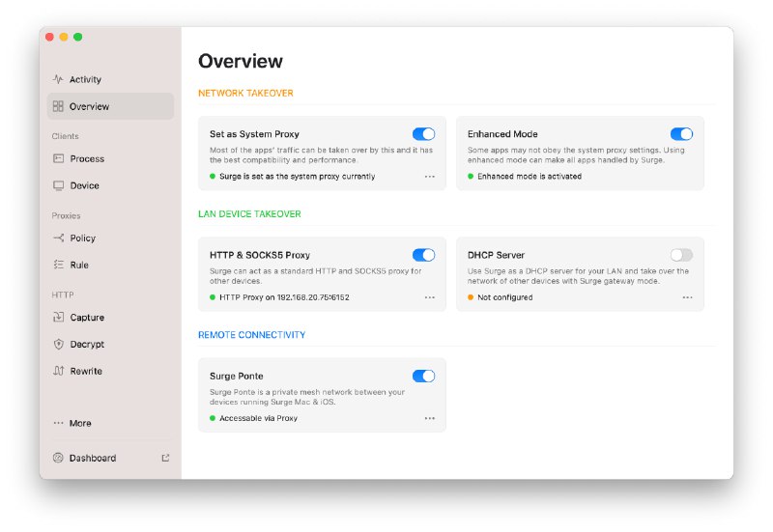Expand the DHCP Server ellipsis menu
Image resolution: width=773 pixels, height=532 pixels.
pyautogui.click(x=687, y=297)
